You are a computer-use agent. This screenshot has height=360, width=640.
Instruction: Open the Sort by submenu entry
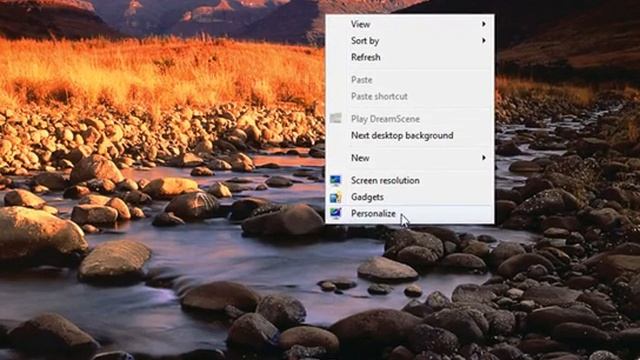[409, 40]
